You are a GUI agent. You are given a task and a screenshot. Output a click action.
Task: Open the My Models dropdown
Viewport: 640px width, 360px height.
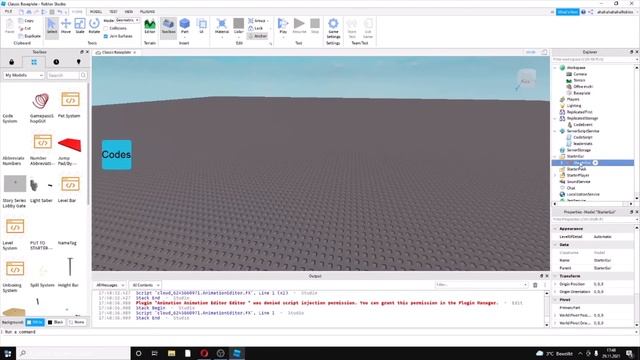pyautogui.click(x=24, y=75)
